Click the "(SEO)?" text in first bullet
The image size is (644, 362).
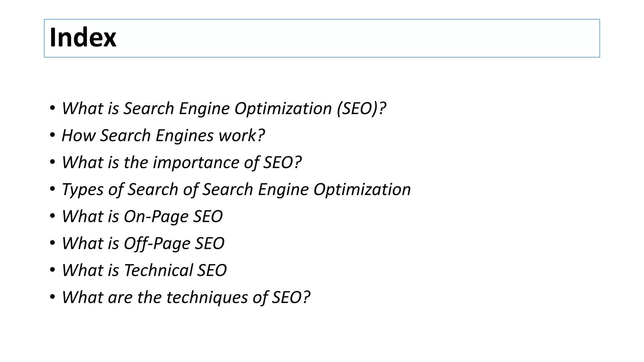click(x=361, y=109)
